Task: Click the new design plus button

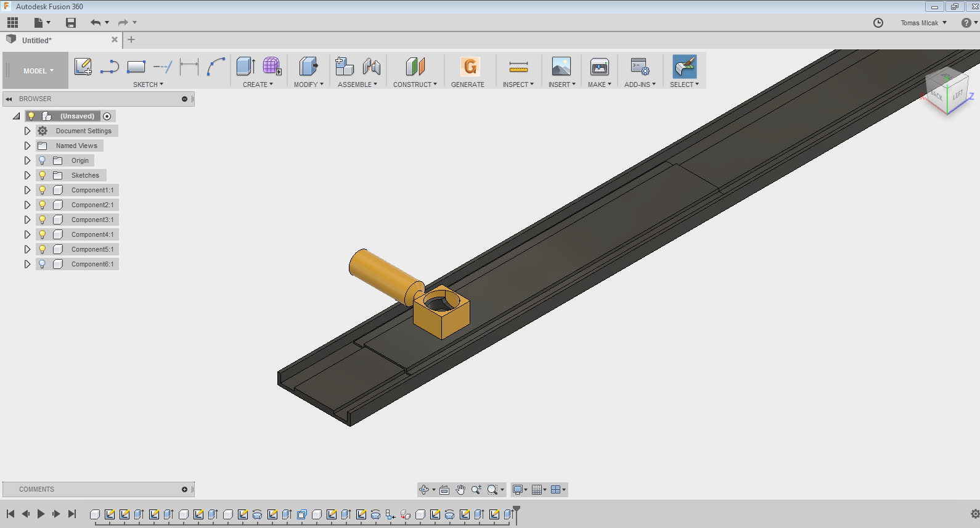Action: pos(131,40)
